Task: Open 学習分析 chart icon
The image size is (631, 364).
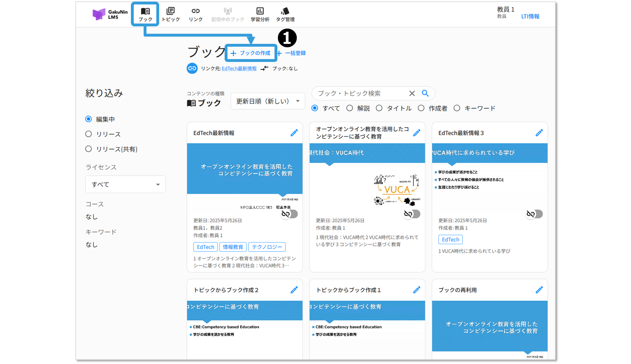Action: click(x=260, y=11)
